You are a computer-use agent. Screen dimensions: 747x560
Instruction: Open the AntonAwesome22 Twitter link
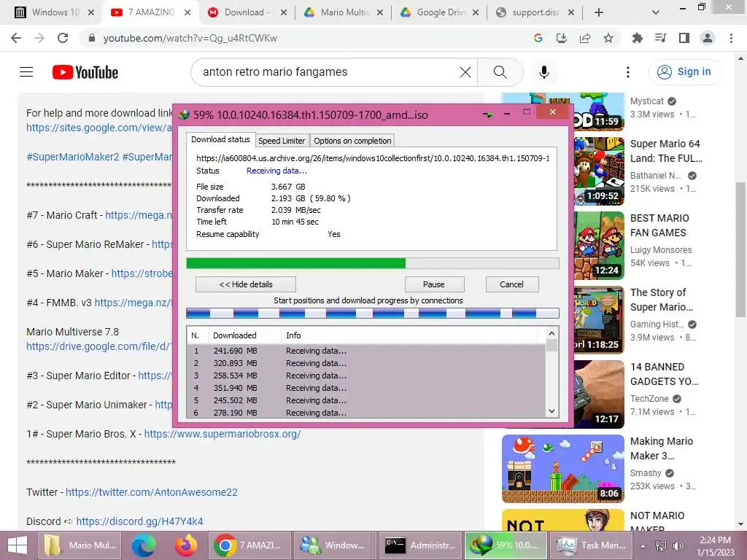click(152, 492)
